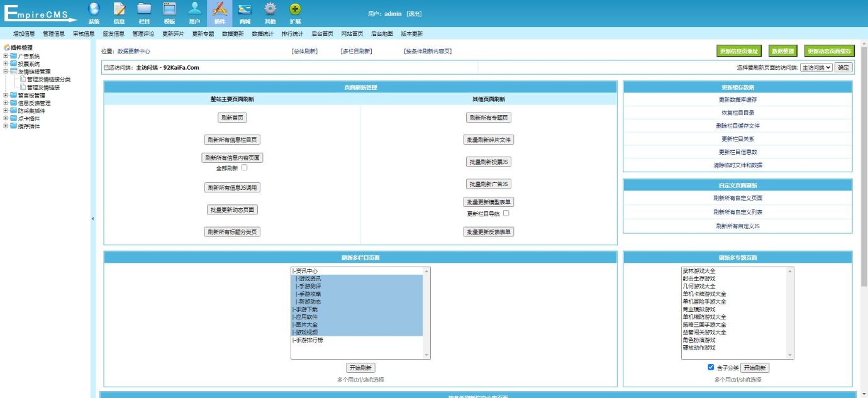This screenshot has width=868, height=398.
Task: Open the 其他 gear icon
Action: [x=270, y=9]
